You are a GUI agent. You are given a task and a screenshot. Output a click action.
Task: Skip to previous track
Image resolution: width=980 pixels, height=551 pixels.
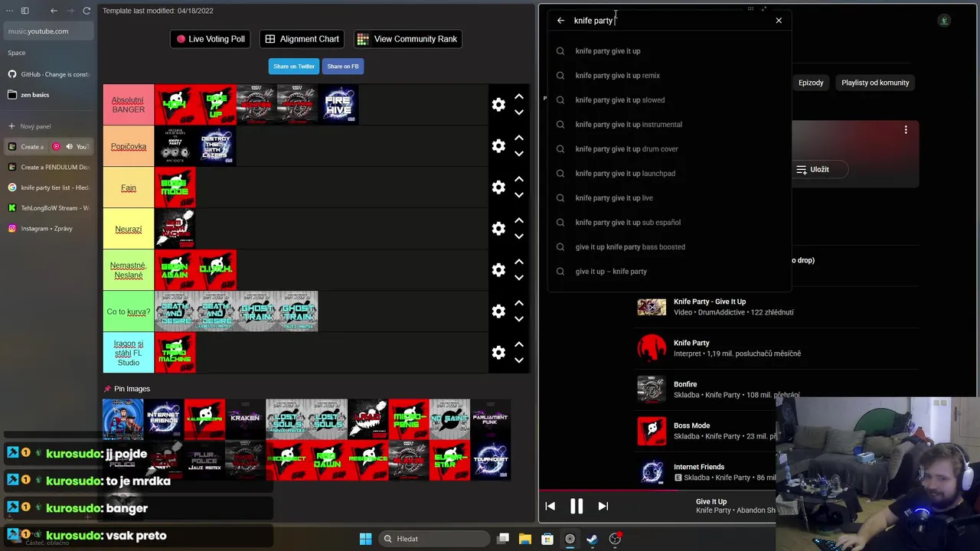click(x=550, y=506)
